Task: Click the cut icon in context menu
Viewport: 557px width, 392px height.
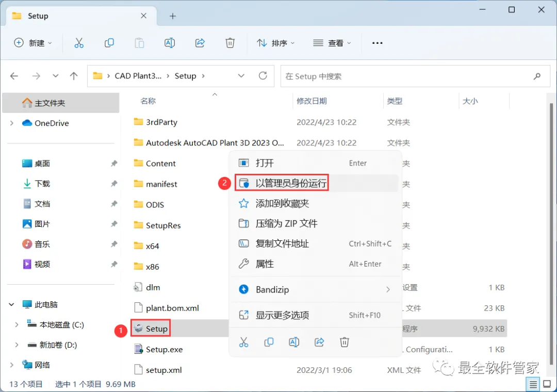Action: click(x=243, y=342)
